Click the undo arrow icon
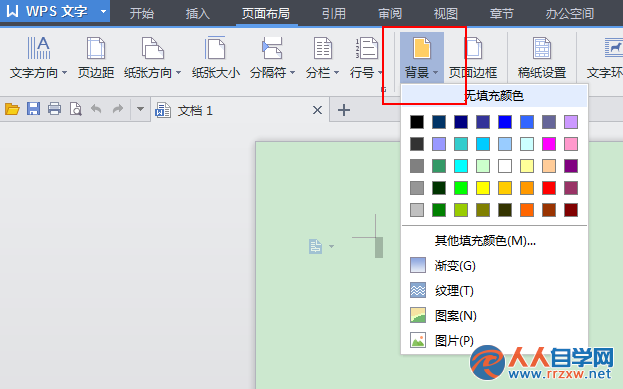The image size is (623, 389). point(96,108)
